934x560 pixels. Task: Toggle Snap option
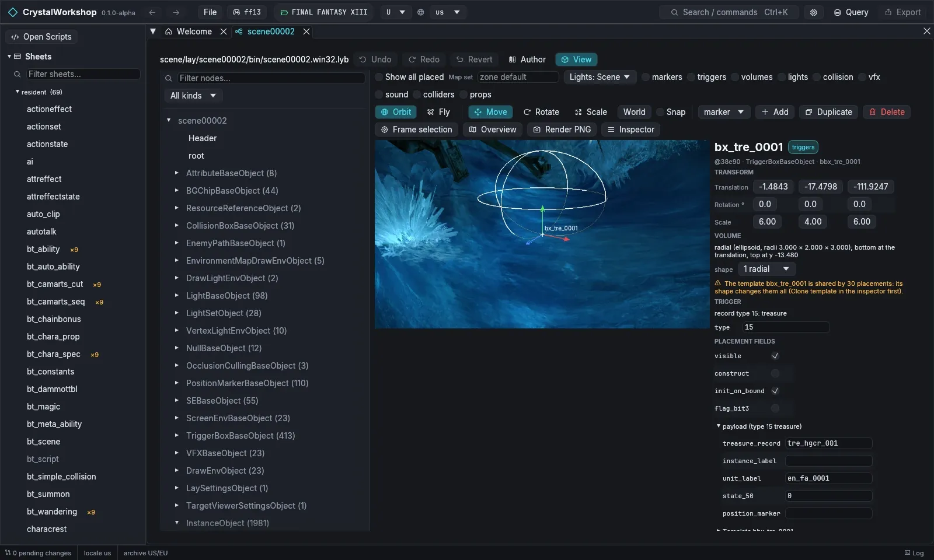click(661, 112)
